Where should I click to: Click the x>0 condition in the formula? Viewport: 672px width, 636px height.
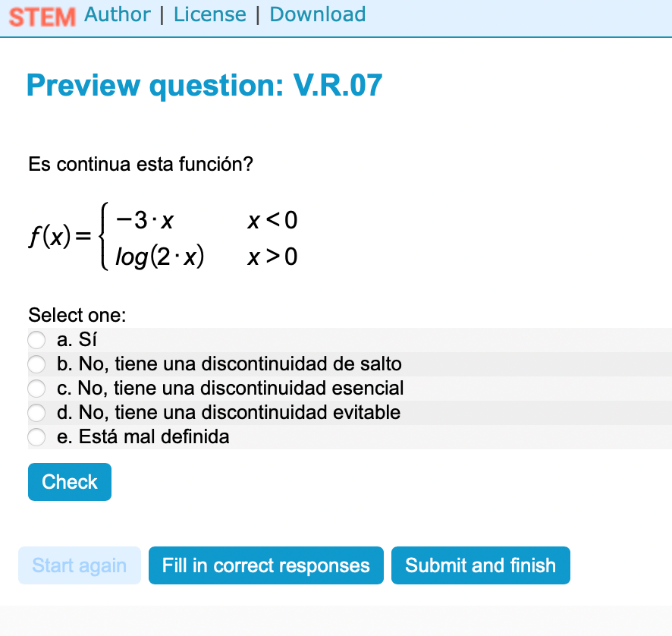(272, 257)
